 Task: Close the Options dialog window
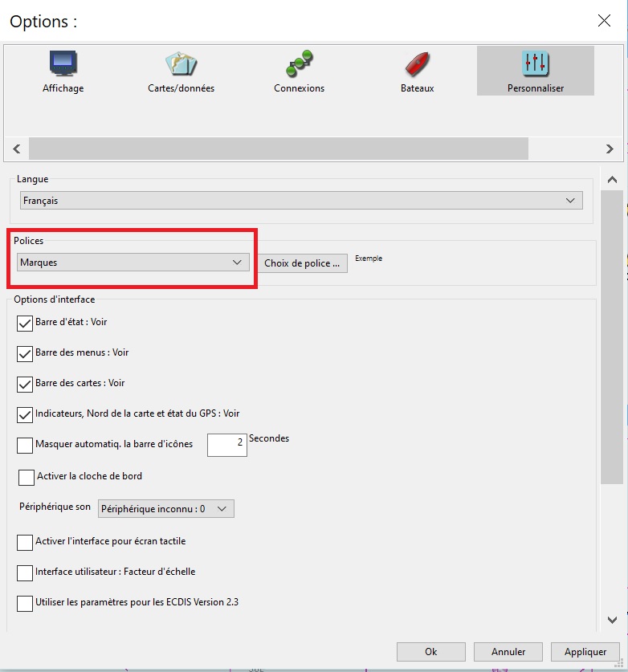604,21
